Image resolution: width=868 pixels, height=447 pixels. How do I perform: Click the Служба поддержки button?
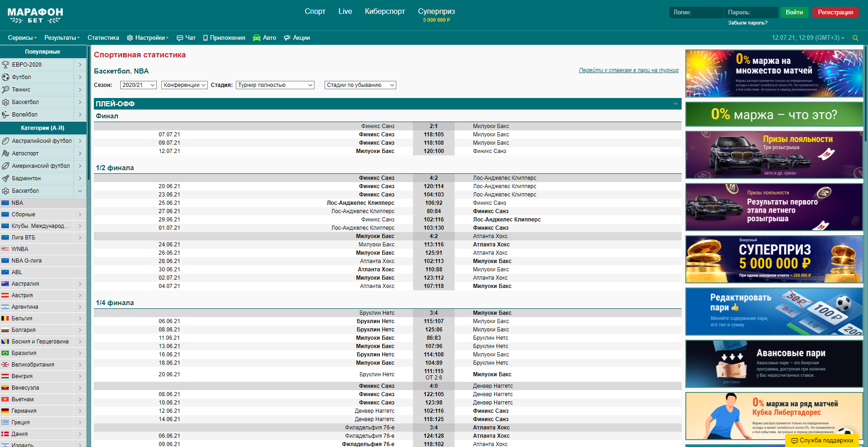(x=822, y=441)
